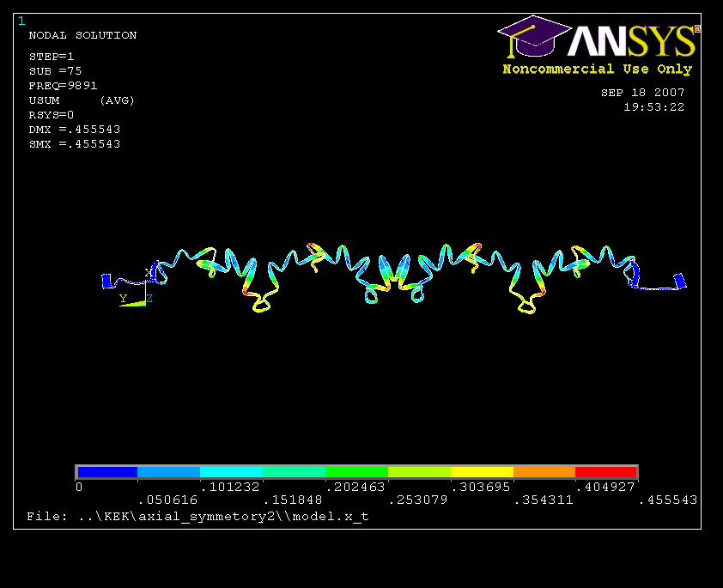Click the SUB =75 label
The width and height of the screenshot is (723, 588).
tap(55, 71)
